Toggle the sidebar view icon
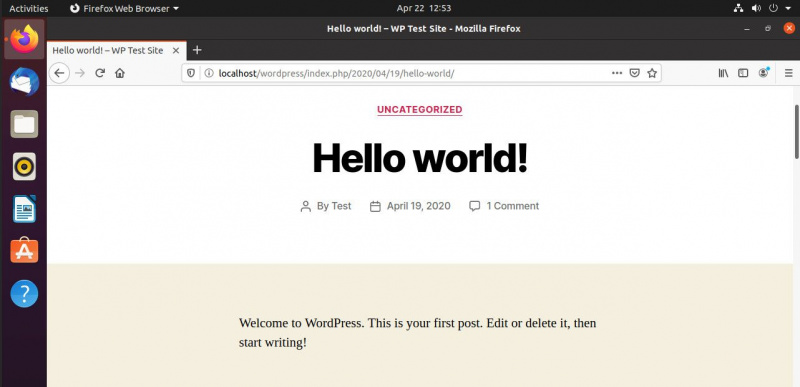This screenshot has height=387, width=800. click(x=743, y=73)
